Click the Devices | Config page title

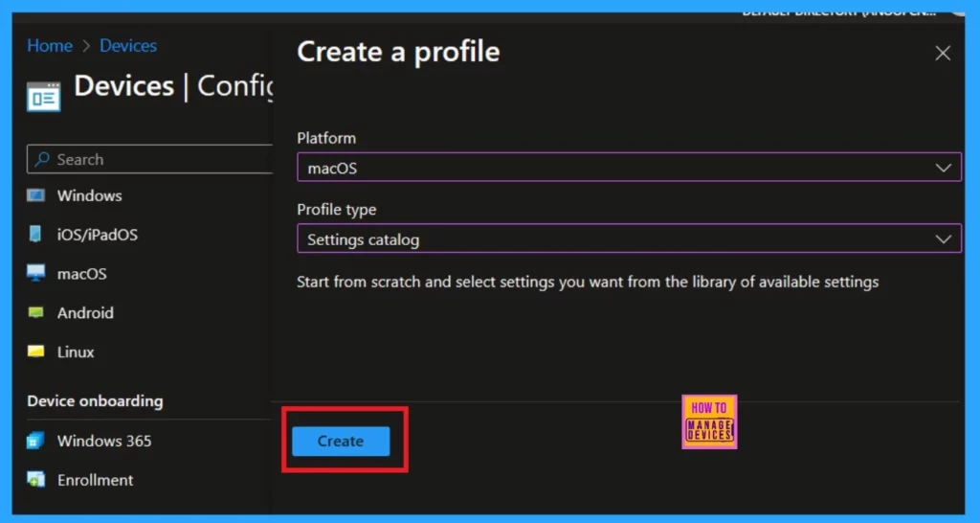coord(173,85)
